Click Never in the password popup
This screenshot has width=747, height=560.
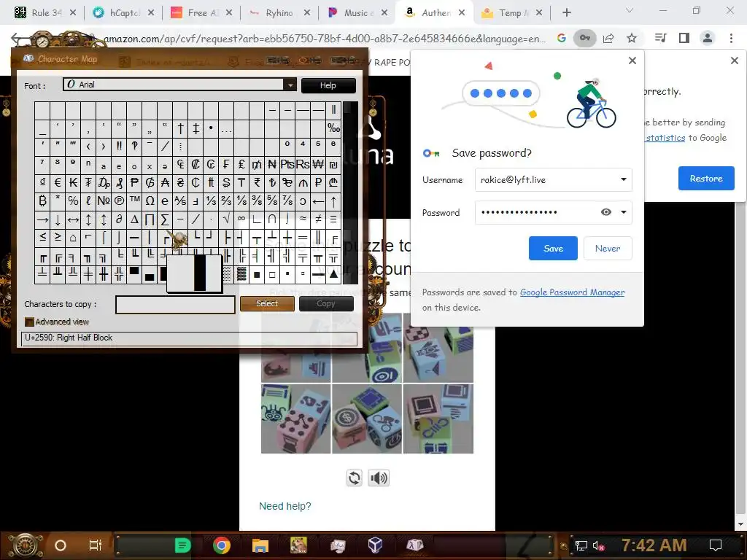(x=608, y=248)
